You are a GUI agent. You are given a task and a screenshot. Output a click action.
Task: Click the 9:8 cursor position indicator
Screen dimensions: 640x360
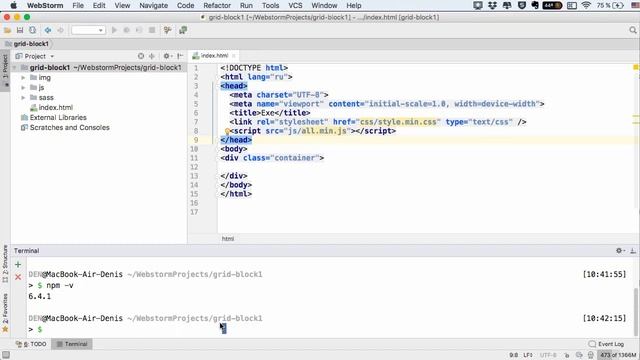point(513,355)
